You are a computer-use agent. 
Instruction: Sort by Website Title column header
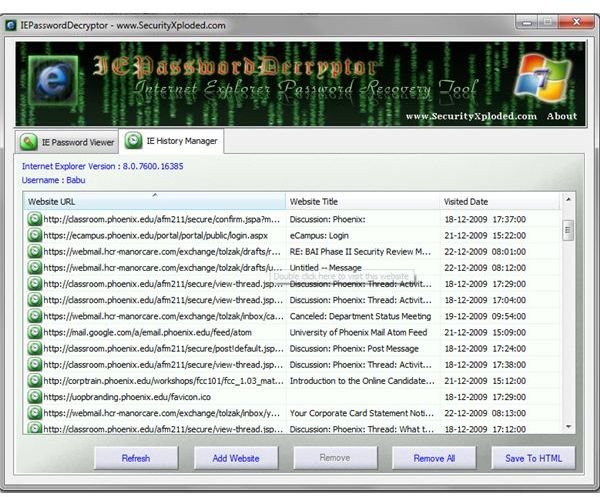click(x=362, y=201)
